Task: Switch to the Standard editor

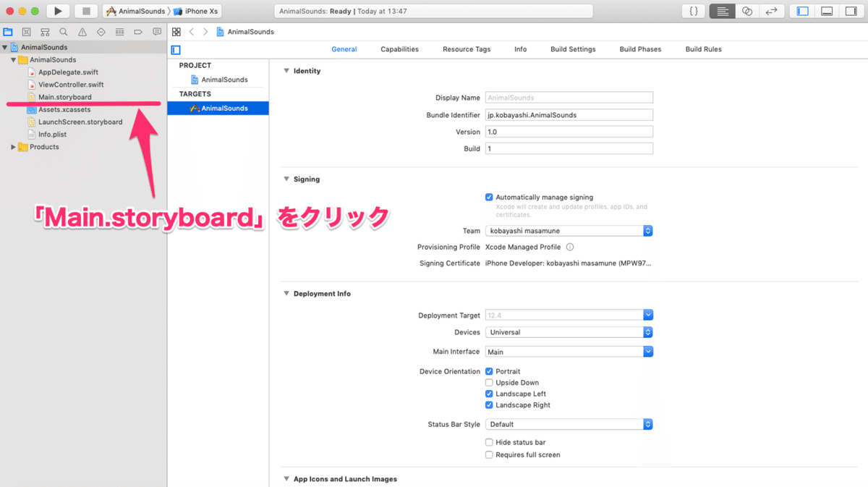Action: point(722,11)
